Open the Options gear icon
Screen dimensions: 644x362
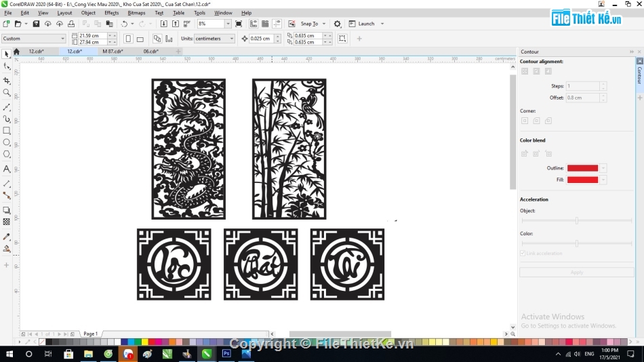tap(337, 24)
